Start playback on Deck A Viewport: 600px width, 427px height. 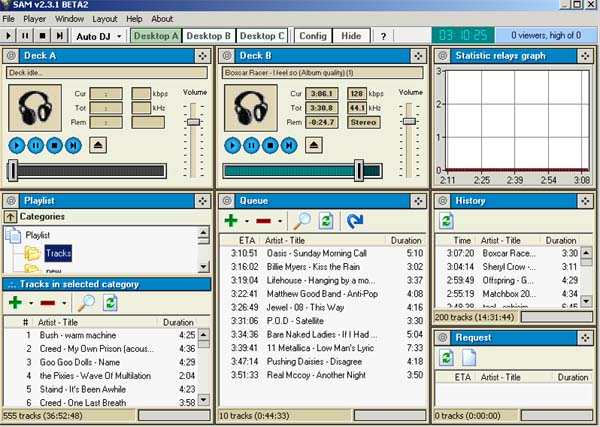tap(16, 145)
